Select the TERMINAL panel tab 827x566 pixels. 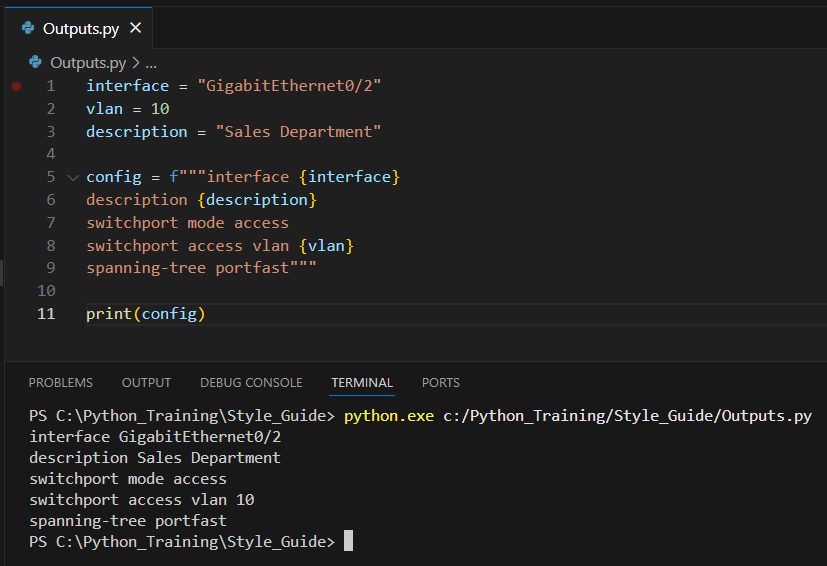(362, 382)
